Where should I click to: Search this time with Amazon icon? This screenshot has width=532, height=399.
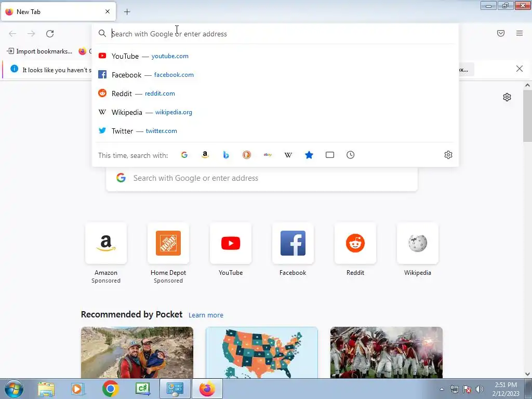click(205, 155)
